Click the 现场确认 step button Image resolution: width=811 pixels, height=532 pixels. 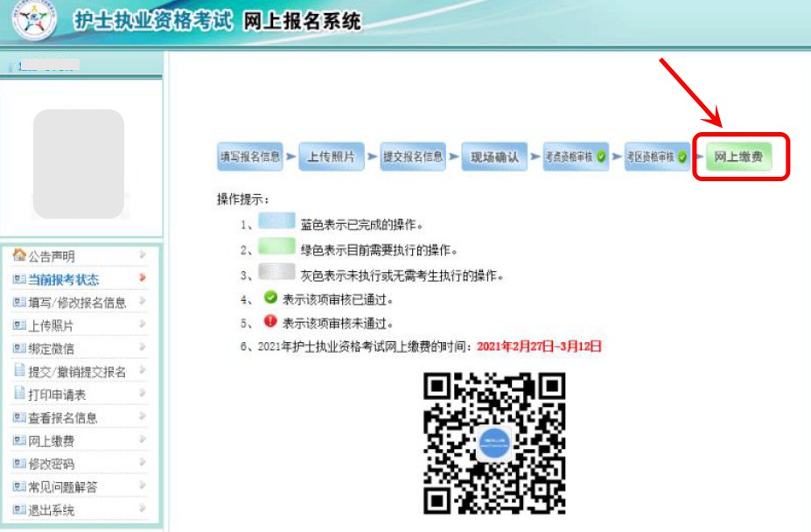point(494,157)
